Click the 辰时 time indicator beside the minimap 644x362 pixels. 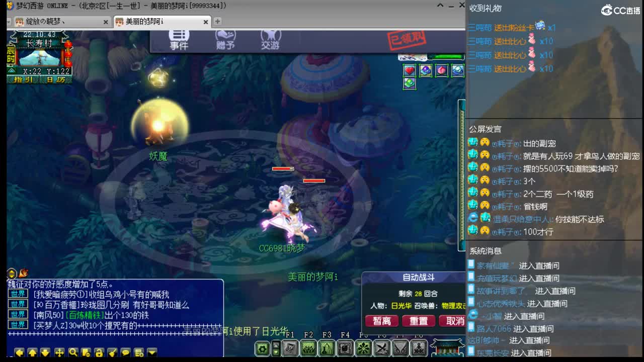(x=12, y=55)
